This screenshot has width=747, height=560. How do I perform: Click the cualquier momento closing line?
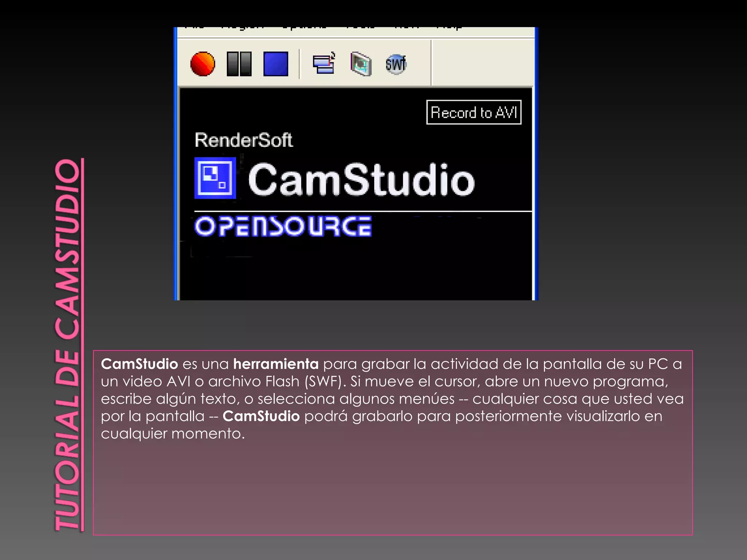click(x=173, y=433)
